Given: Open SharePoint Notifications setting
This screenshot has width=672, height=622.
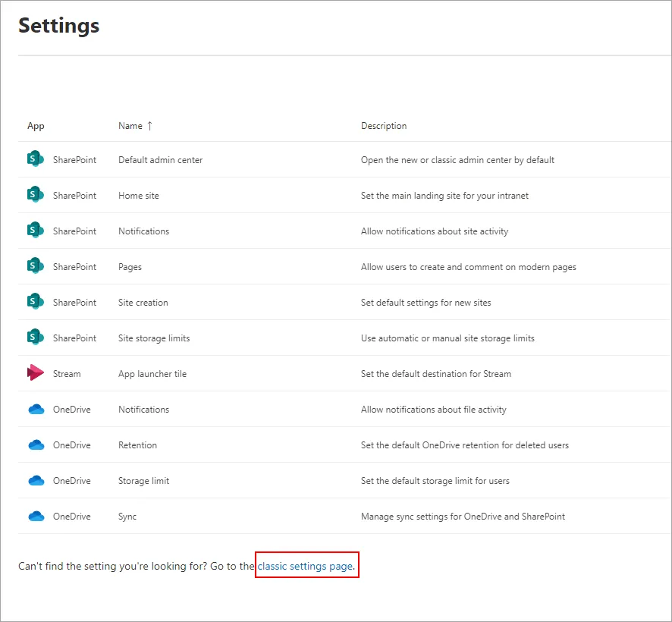Looking at the screenshot, I should point(143,231).
